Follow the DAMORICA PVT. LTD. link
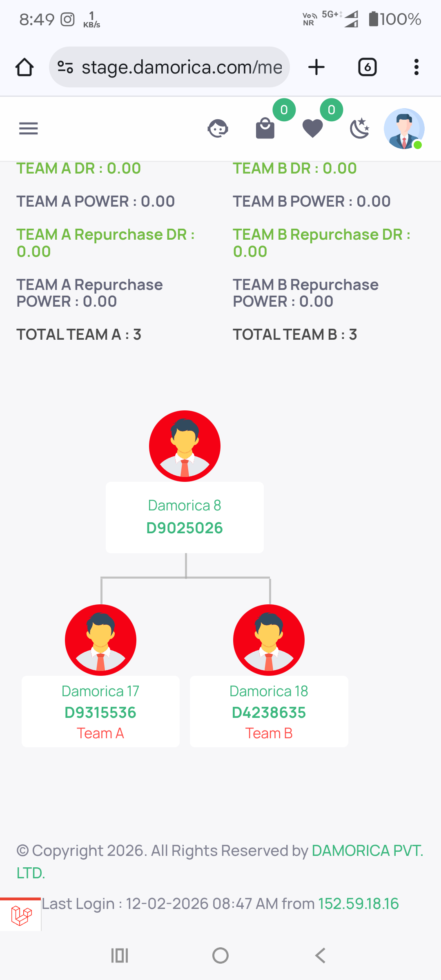Image resolution: width=441 pixels, height=980 pixels. click(x=367, y=851)
